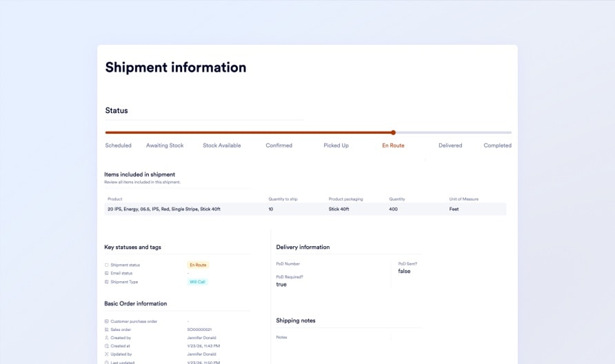Screen dimensions: 615x364
Task: Click the clock icon next to Created at
Action: (106, 346)
